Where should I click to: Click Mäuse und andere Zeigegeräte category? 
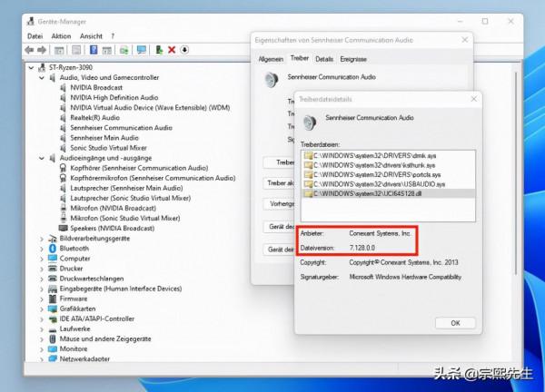[105, 338]
